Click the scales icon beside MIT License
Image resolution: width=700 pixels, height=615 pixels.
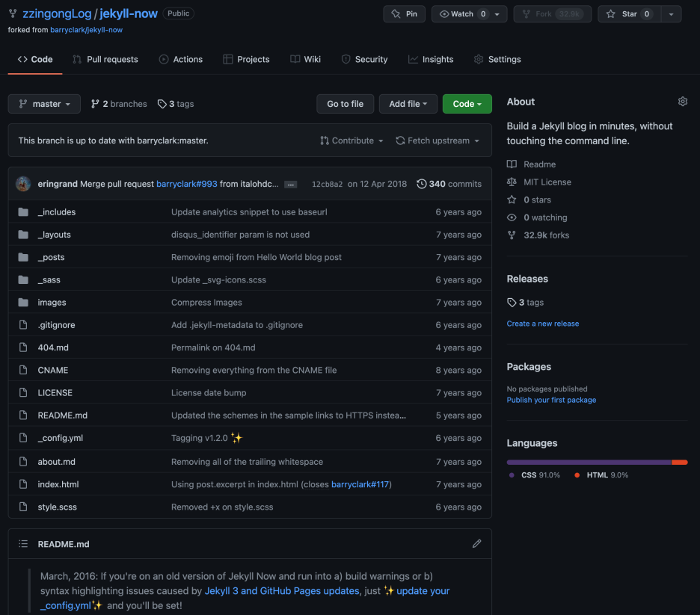(x=512, y=182)
